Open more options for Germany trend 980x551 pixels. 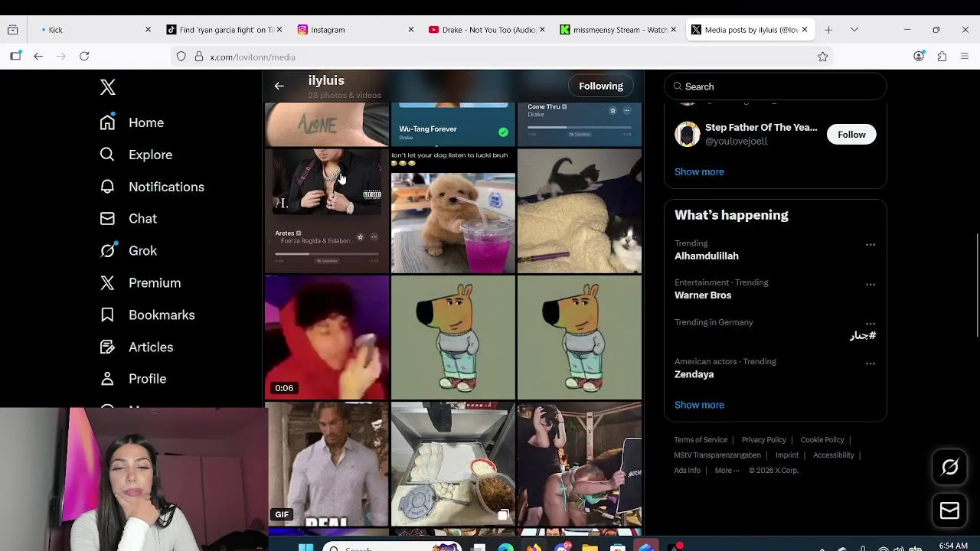coord(870,324)
